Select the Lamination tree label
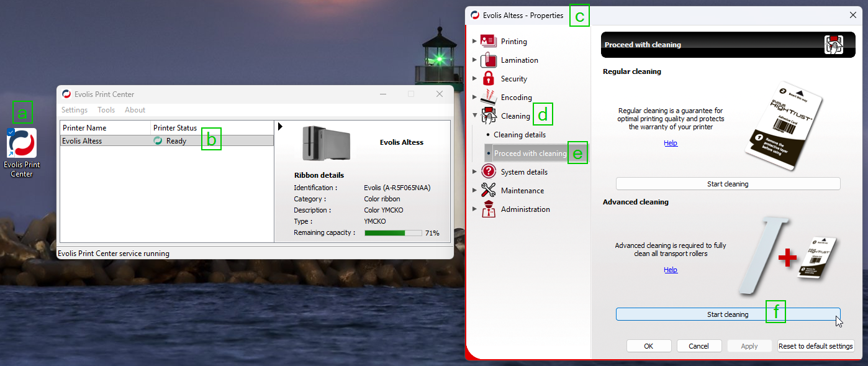The width and height of the screenshot is (868, 366). point(520,60)
